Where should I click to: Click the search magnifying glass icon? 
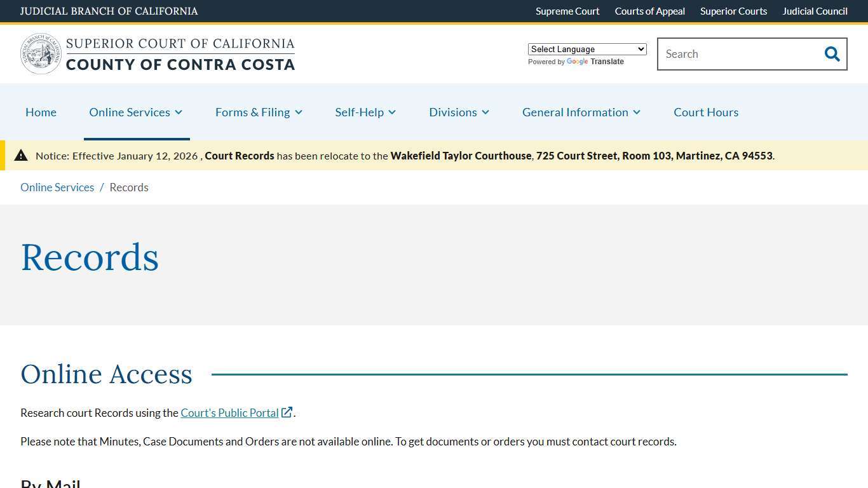(x=832, y=53)
